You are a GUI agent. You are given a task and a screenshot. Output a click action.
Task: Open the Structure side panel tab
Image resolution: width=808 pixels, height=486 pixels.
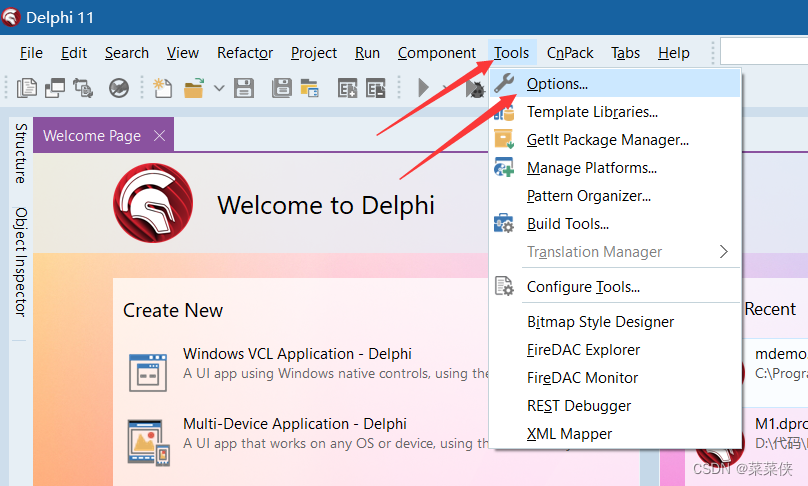pyautogui.click(x=21, y=154)
